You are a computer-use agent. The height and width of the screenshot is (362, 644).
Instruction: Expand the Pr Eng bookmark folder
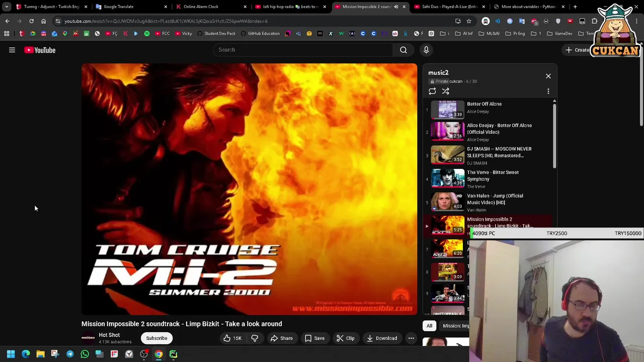coord(515,33)
